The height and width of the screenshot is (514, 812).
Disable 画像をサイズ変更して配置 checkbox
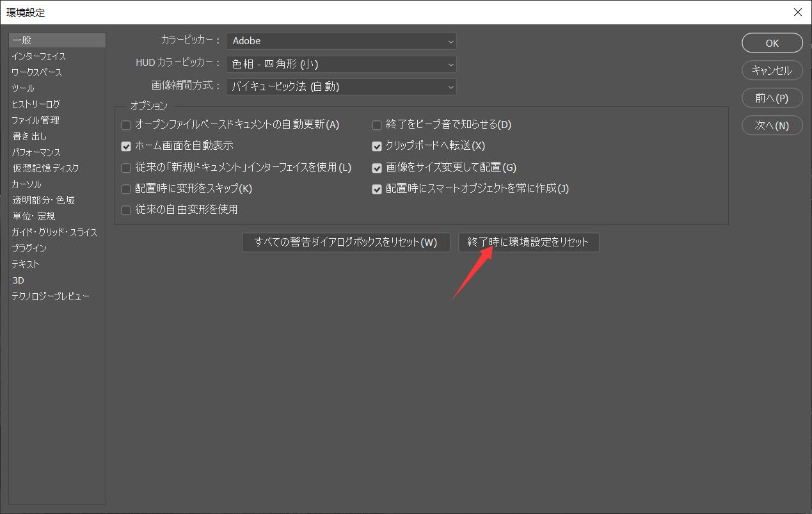click(x=377, y=167)
